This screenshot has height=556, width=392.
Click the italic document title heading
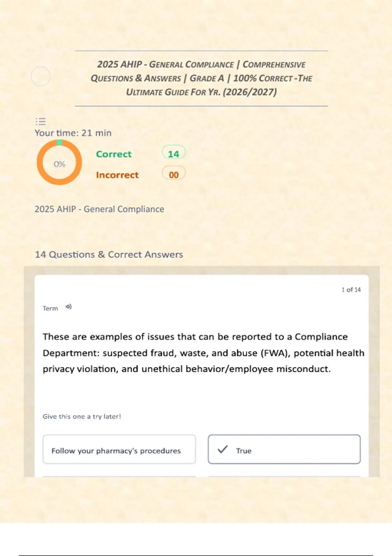point(201,78)
